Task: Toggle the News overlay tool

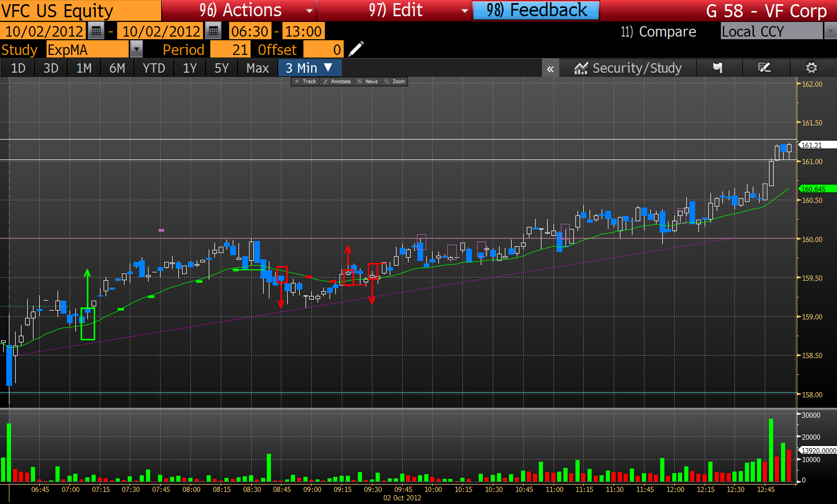Action: [368, 82]
